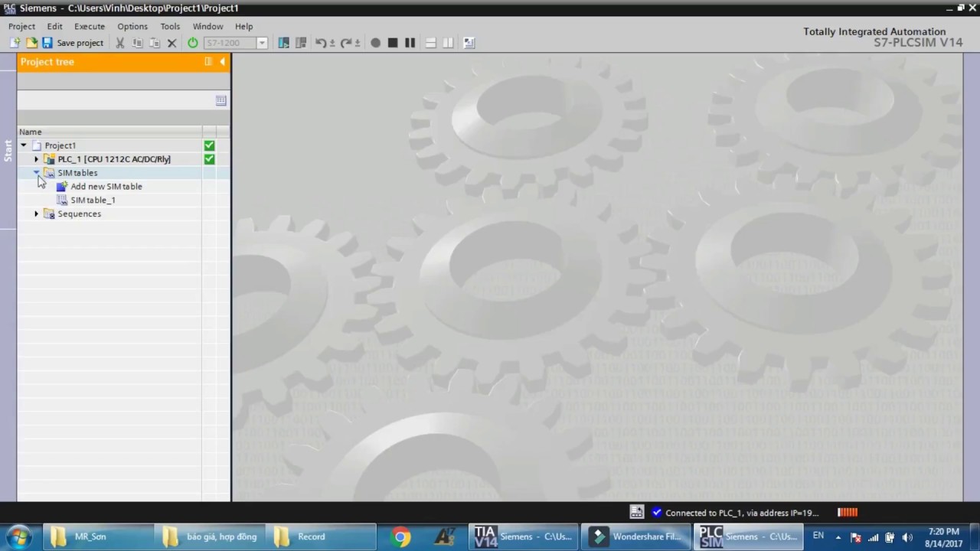Start recording with the round record button
The height and width of the screenshot is (551, 980).
(x=375, y=43)
